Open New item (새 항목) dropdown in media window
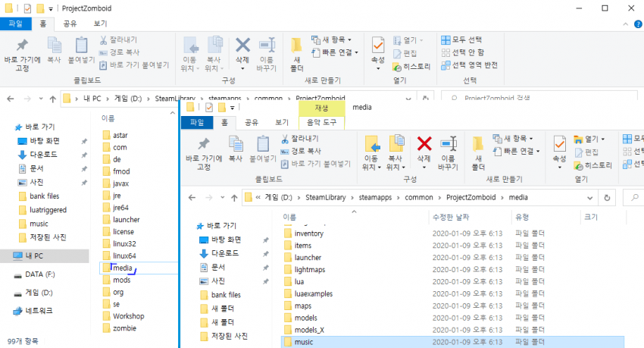Image resolution: width=644 pixels, height=348 pixels. 513,139
